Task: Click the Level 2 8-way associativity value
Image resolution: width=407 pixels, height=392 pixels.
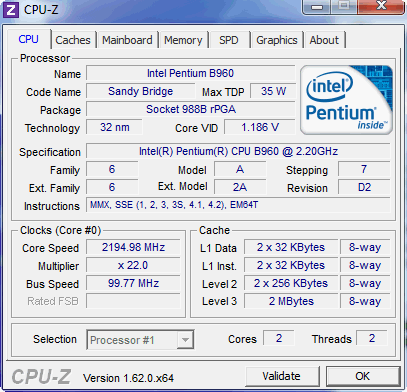Action: coord(365,283)
